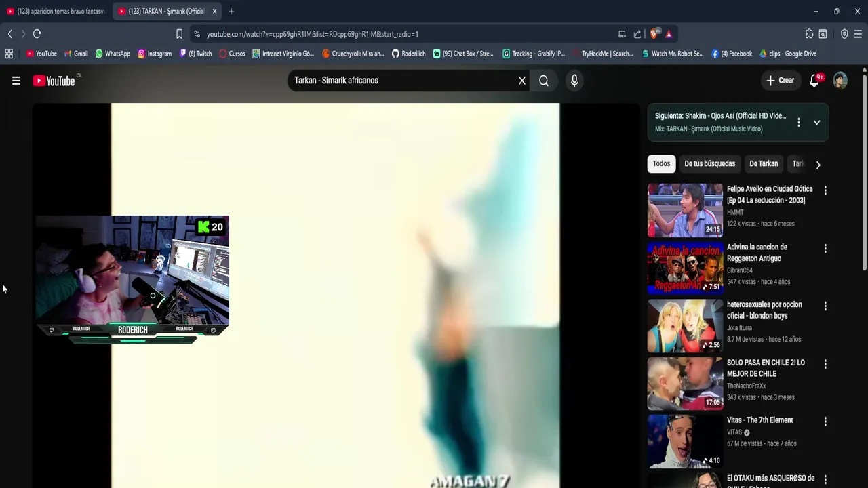Open the account avatar menu
This screenshot has height=488, width=868.
840,81
